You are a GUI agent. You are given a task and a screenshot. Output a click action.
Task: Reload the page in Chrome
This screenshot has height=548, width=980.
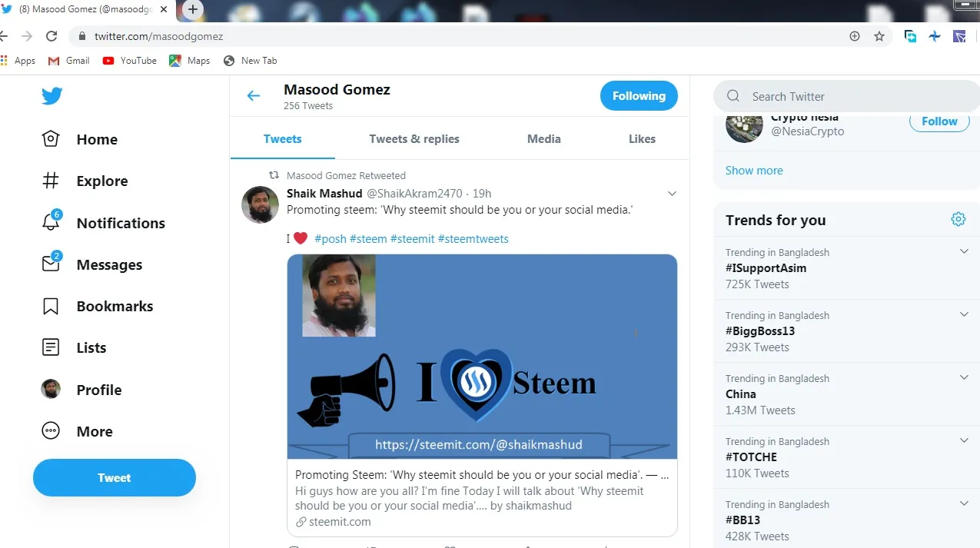tap(51, 36)
